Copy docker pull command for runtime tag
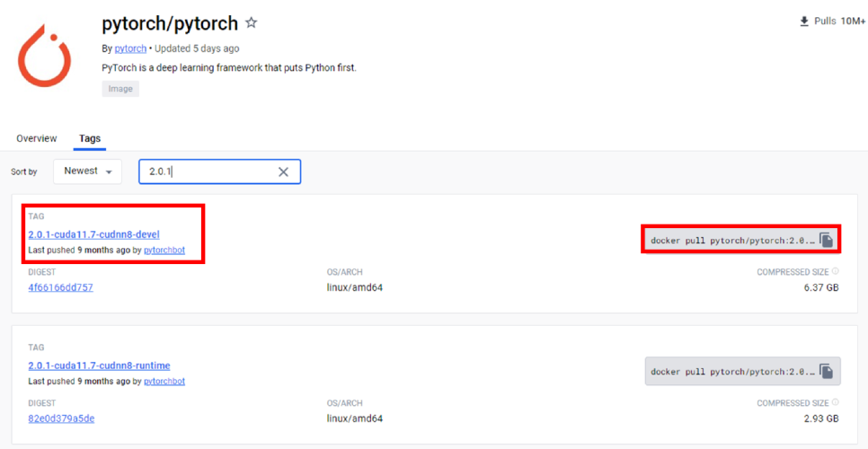 pyautogui.click(x=826, y=371)
